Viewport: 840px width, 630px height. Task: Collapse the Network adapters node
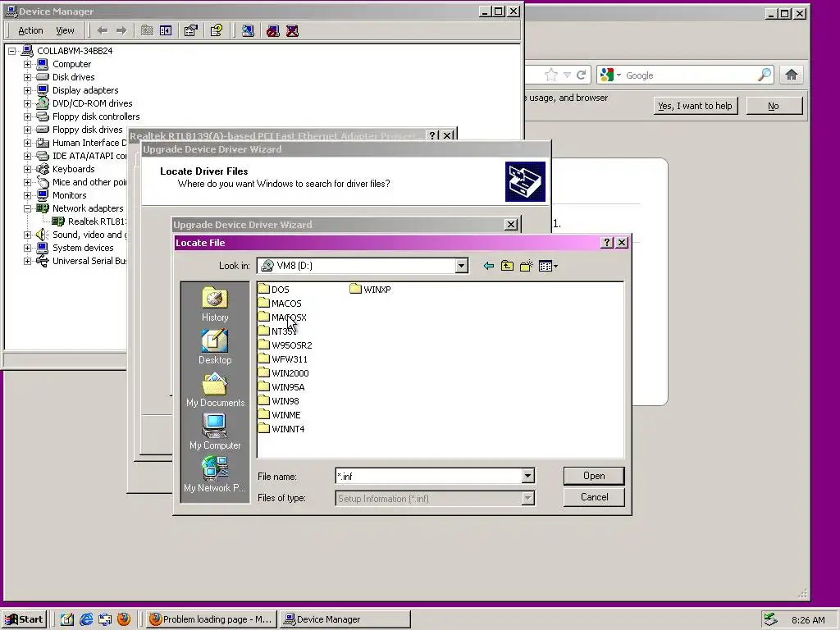point(27,208)
